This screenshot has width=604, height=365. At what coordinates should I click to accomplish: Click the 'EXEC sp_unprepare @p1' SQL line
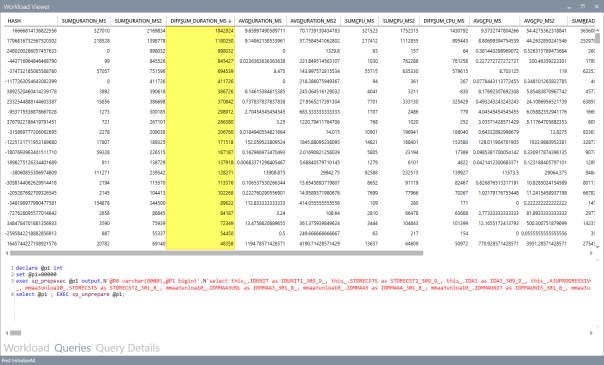(70, 294)
